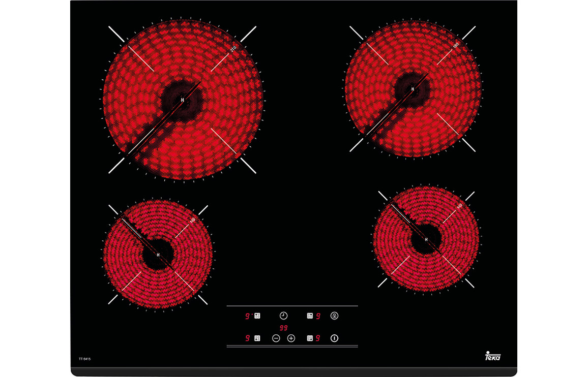Tap the child lock icon
This screenshot has height=377, width=588.
click(x=334, y=316)
